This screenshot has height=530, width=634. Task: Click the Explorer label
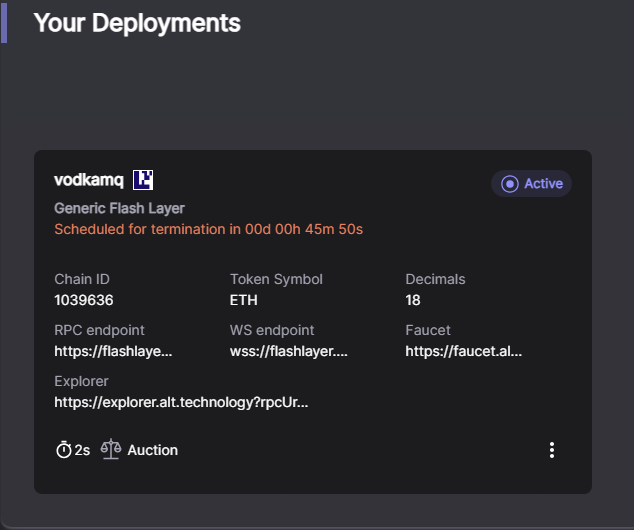tap(81, 381)
